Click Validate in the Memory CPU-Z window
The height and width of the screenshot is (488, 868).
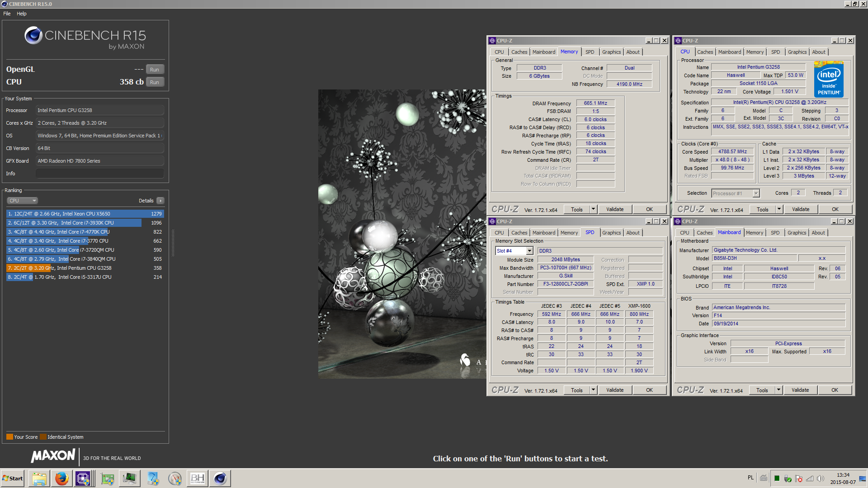point(615,209)
